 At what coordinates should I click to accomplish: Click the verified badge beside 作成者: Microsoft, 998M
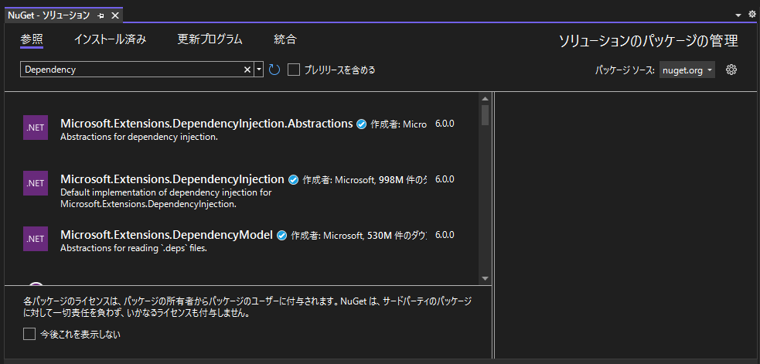[x=293, y=180]
